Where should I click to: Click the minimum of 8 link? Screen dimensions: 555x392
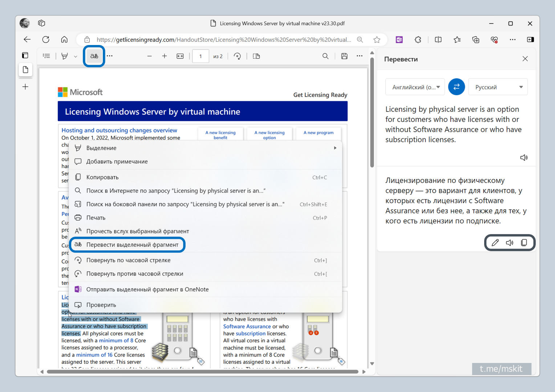pyautogui.click(x=116, y=340)
